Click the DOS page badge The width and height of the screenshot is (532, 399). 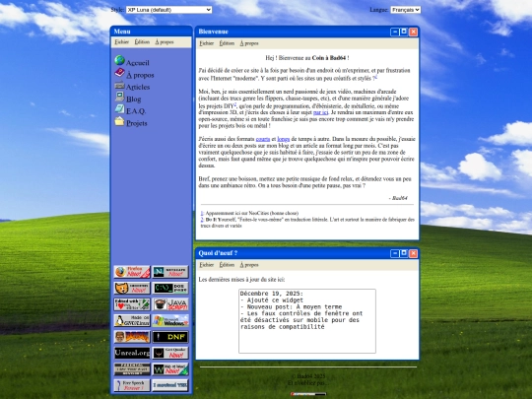tap(170, 288)
